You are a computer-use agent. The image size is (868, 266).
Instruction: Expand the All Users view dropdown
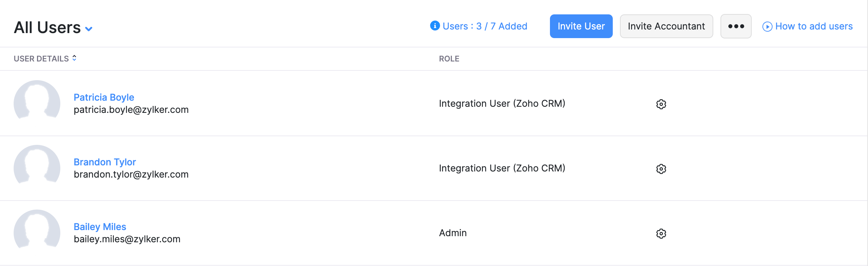[89, 29]
